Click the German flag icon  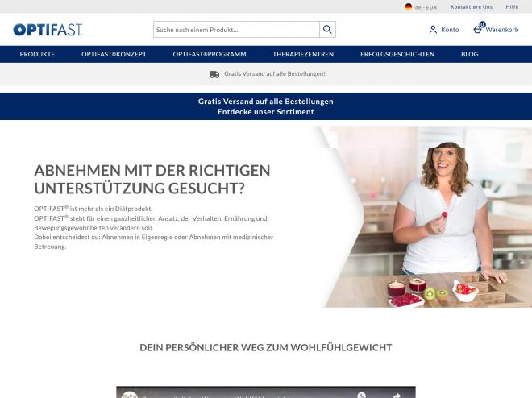[409, 6]
